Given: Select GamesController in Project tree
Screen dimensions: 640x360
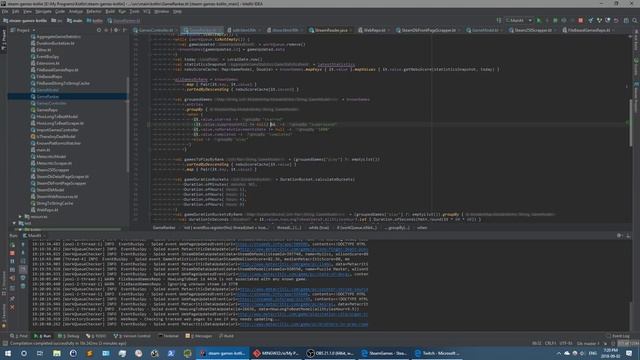Looking at the screenshot, I should 51,103.
